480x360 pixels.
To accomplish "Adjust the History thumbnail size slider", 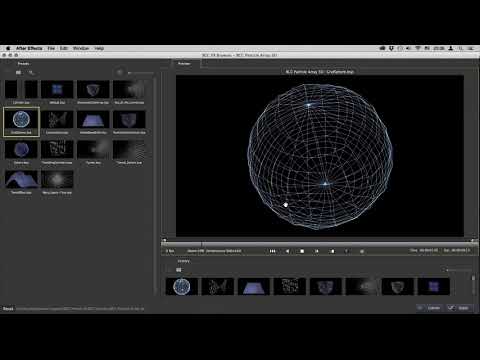I will [459, 270].
